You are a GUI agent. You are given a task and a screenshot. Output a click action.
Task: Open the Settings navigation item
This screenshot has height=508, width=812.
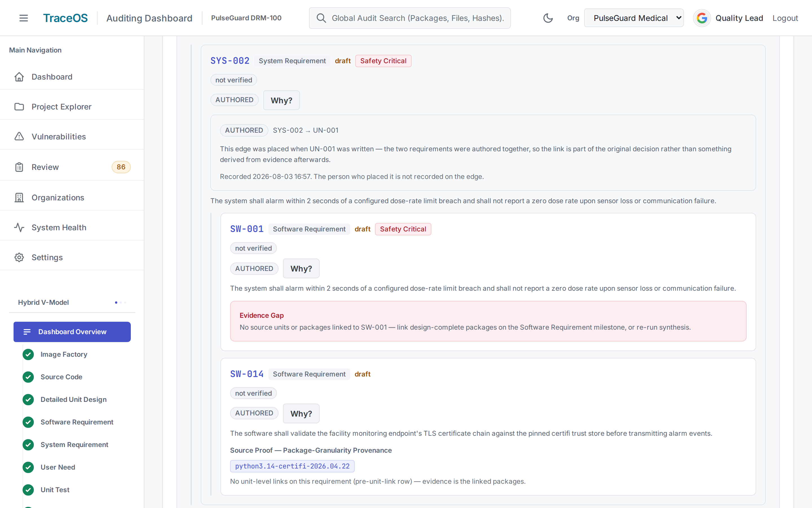point(72,257)
